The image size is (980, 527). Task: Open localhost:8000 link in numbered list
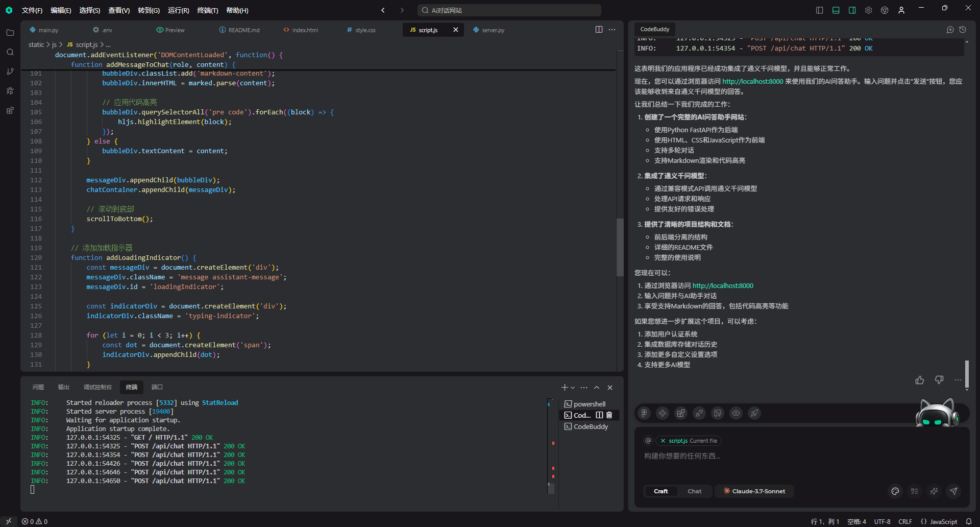point(723,285)
